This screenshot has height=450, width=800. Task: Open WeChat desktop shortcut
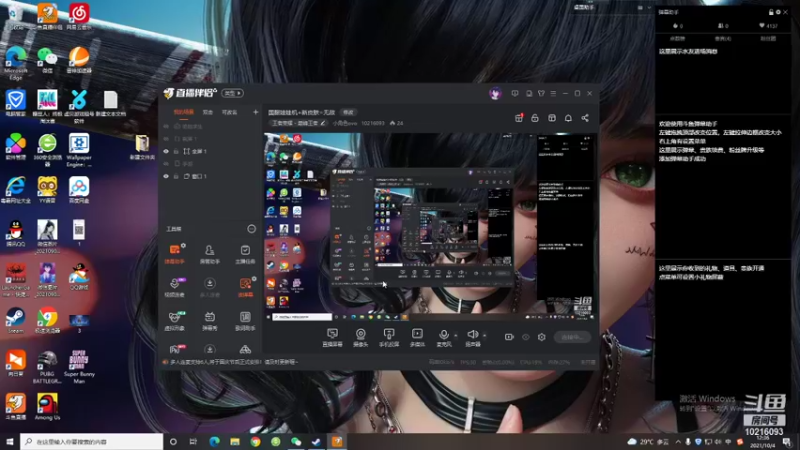47,60
